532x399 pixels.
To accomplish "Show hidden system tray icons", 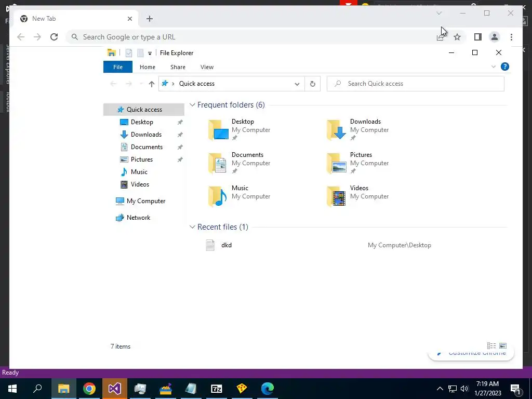I will click(440, 389).
